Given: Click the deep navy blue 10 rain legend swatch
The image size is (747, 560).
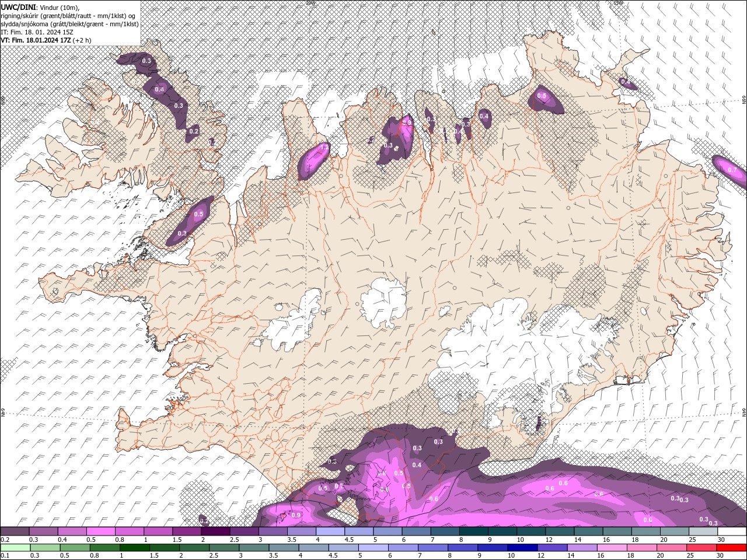Looking at the screenshot, I should click(522, 548).
